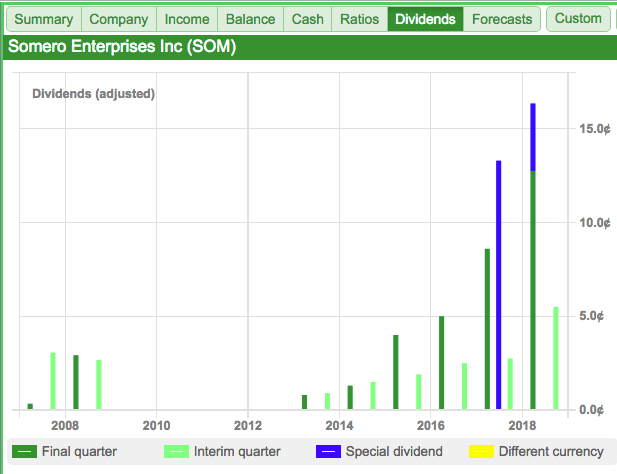
Task: Click the Final quarter legend label
Action: pos(79,452)
